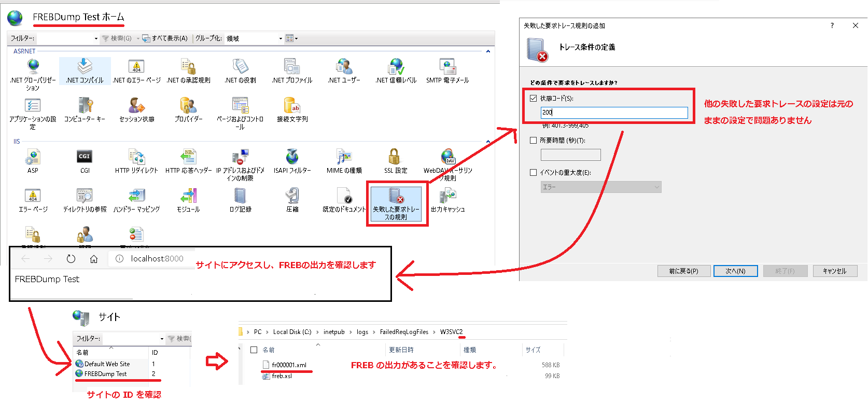Open the ログ記録 feature icon

pos(240,200)
